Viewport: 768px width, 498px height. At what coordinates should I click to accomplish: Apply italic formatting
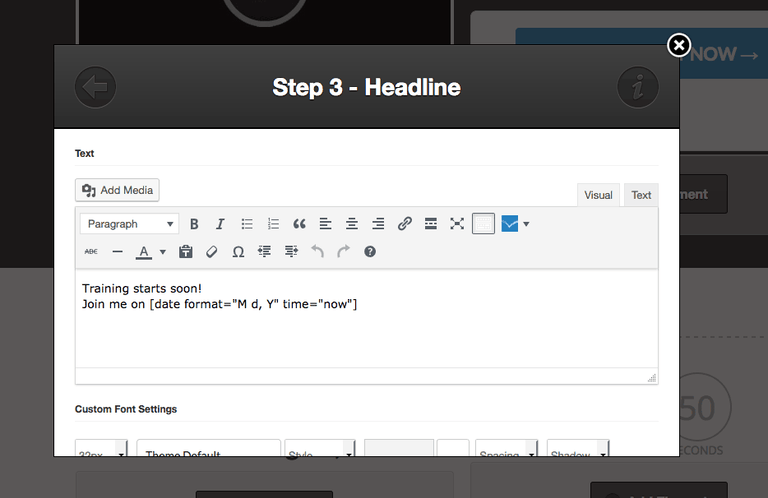(x=220, y=224)
